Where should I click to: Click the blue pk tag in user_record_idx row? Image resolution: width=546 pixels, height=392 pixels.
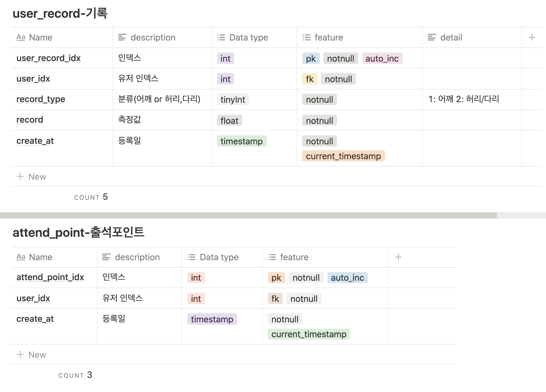pyautogui.click(x=311, y=58)
